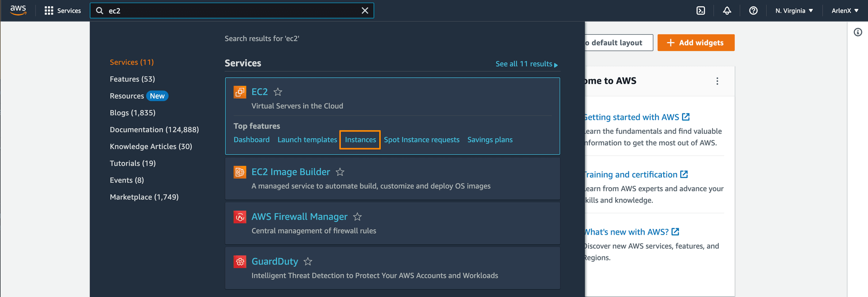This screenshot has height=297, width=868.
Task: Open What's new with AWS link
Action: pos(632,232)
